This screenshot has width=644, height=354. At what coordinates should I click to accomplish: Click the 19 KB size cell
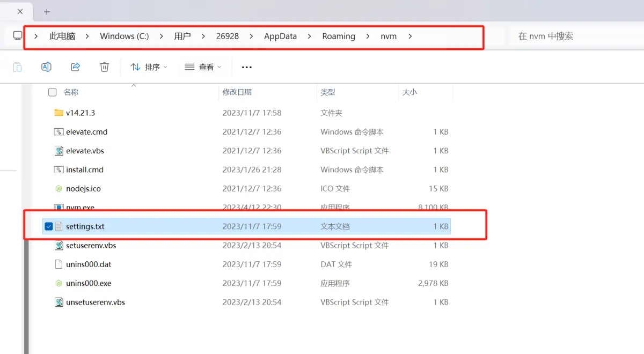coord(438,264)
